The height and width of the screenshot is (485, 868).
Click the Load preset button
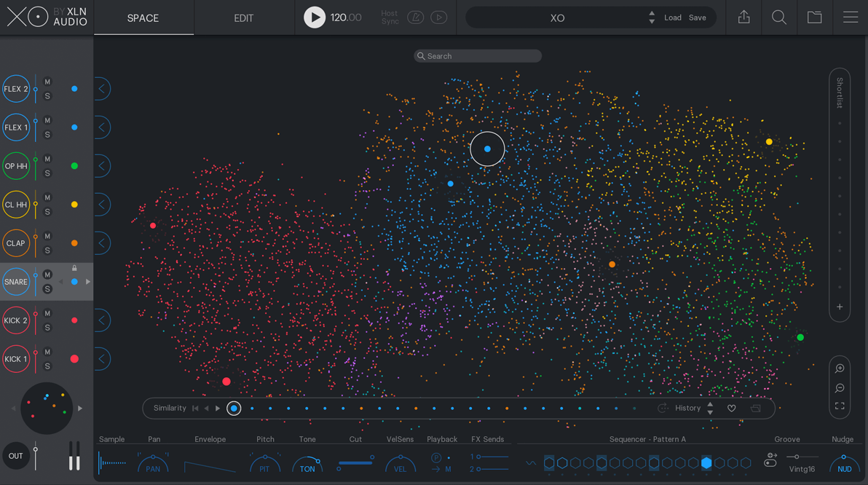point(672,17)
